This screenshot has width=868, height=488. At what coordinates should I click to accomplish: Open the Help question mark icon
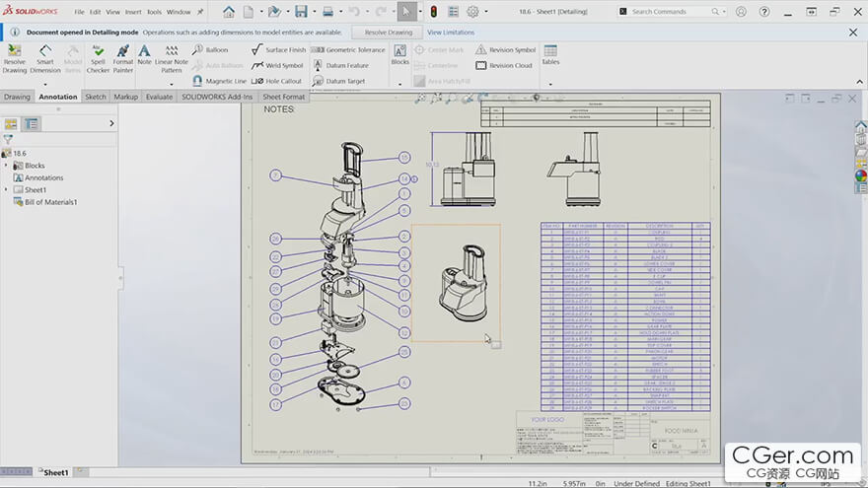[763, 12]
